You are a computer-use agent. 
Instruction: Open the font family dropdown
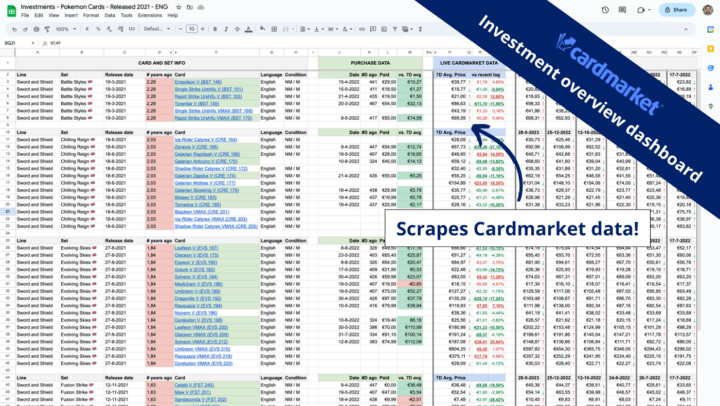tap(157, 29)
